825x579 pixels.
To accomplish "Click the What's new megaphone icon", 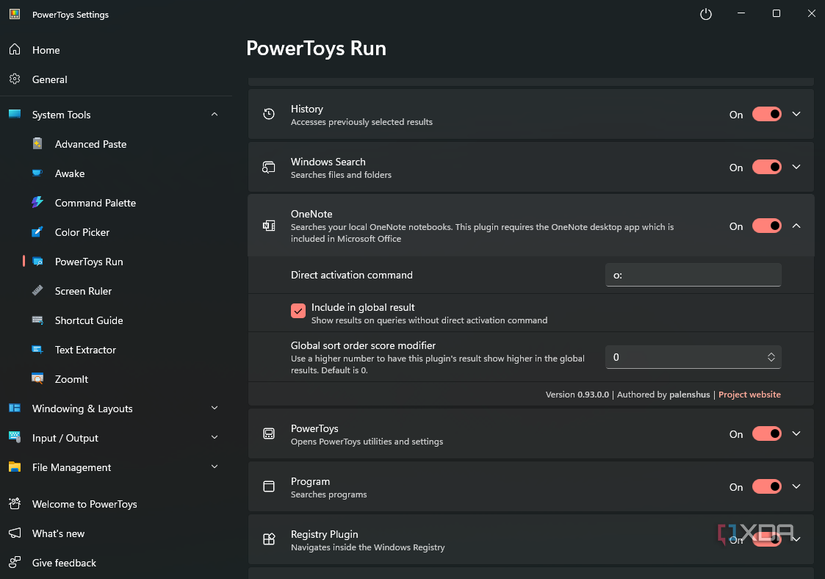I will pos(15,533).
